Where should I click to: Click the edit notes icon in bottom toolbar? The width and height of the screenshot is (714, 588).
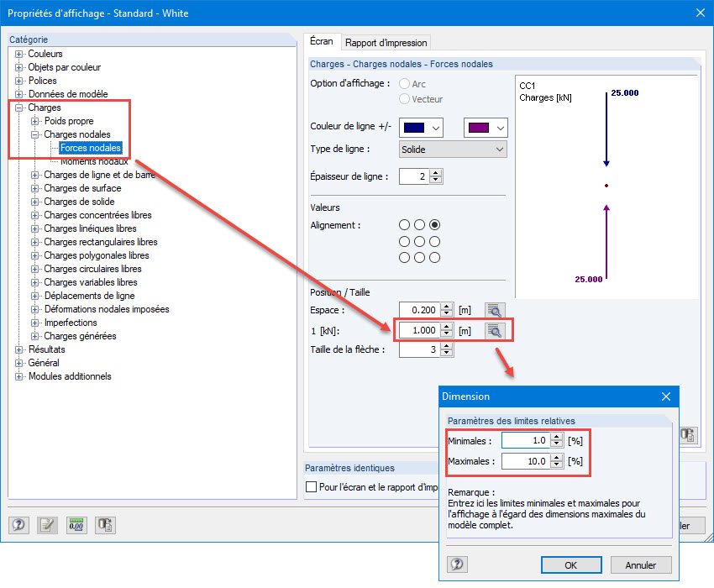[x=47, y=525]
